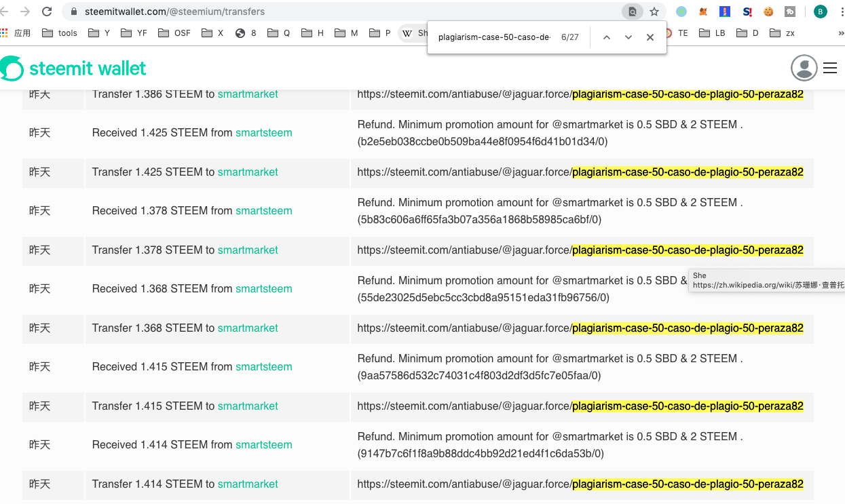Click the address bar URL
This screenshot has height=504, width=845.
tap(175, 12)
